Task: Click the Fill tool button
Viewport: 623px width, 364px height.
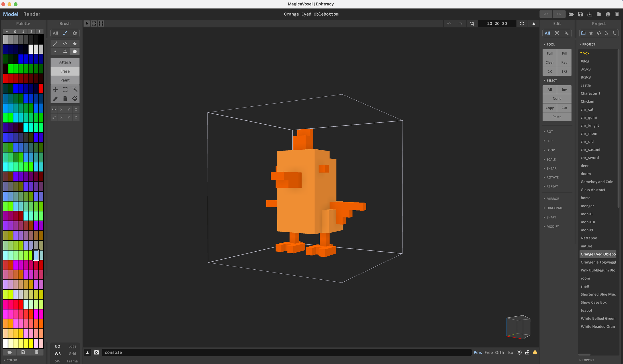Action: point(564,53)
